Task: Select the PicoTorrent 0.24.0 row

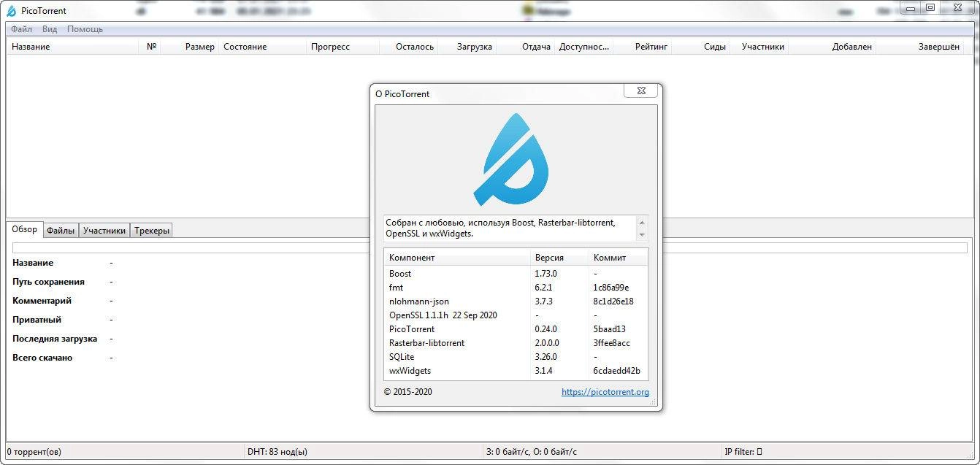Action: (516, 329)
